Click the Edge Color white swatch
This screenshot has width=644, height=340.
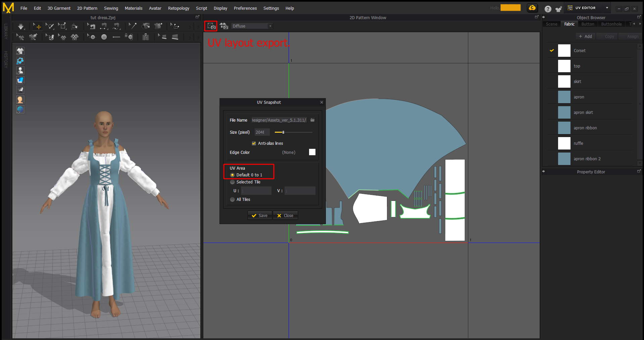[312, 152]
